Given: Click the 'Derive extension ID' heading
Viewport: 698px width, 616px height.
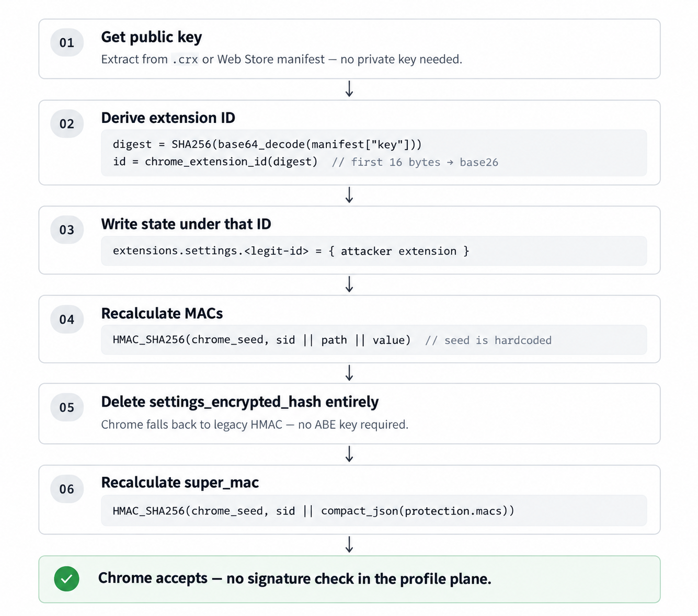Looking at the screenshot, I should (168, 118).
